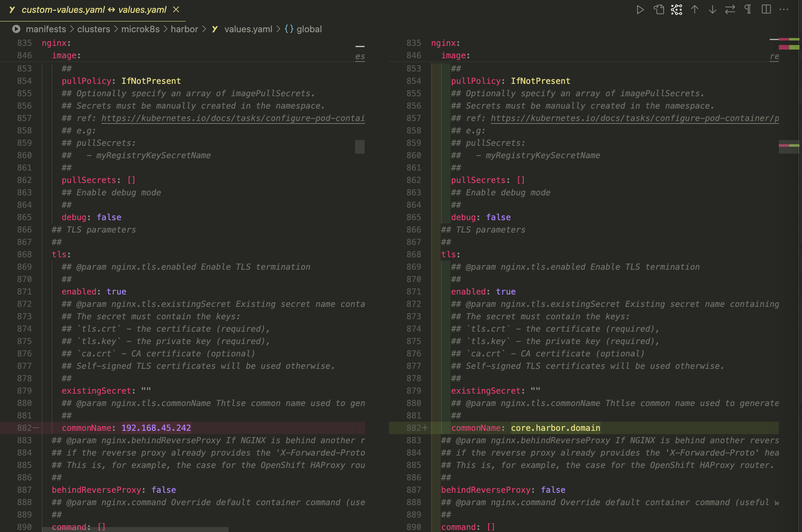
Task: Click the Split Editor icon
Action: click(x=766, y=9)
